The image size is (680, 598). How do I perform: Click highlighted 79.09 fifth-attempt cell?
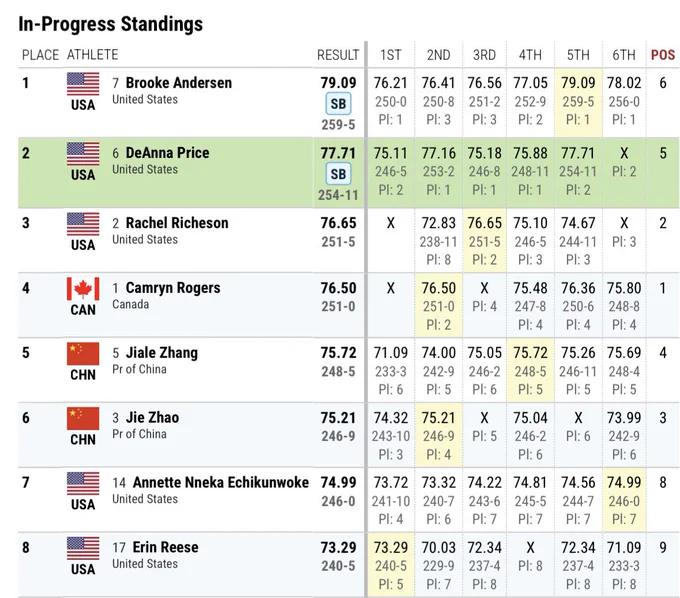tap(578, 102)
